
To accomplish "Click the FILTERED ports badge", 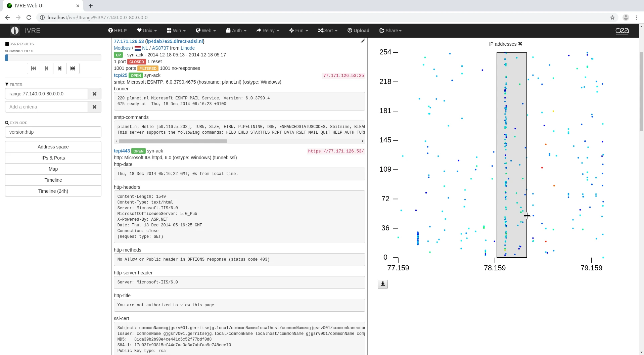I will [148, 69].
